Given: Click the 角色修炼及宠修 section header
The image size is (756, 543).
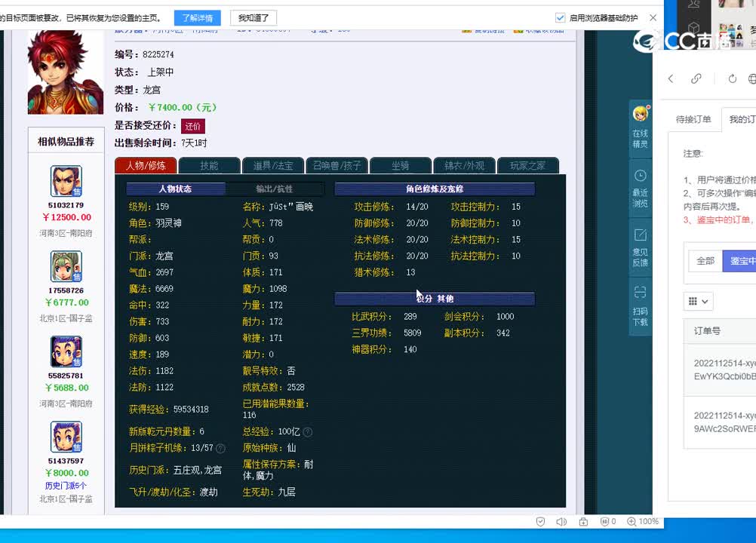Looking at the screenshot, I should (435, 189).
